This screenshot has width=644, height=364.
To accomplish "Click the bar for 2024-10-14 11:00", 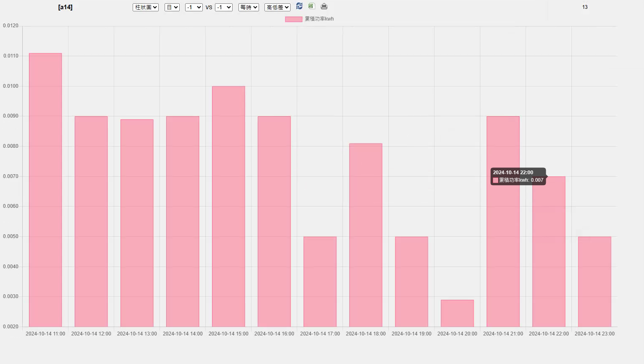I will 45,190.
